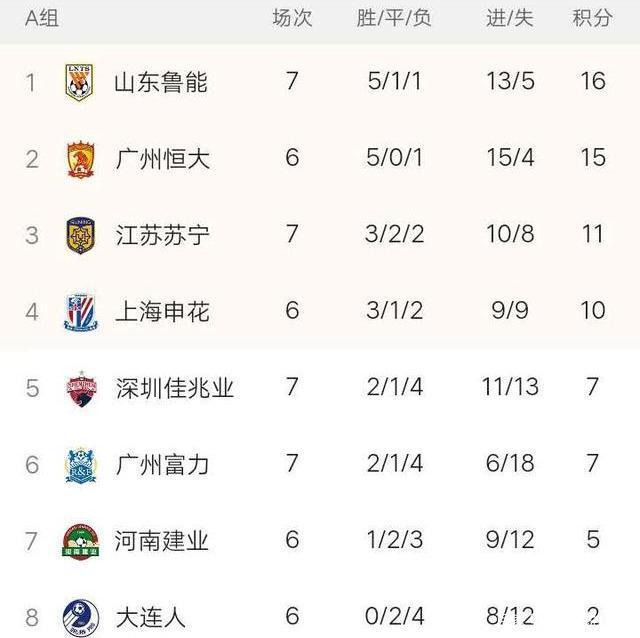640x638 pixels.
Task: Open the 山东鲁能 team name link
Action: (160, 81)
